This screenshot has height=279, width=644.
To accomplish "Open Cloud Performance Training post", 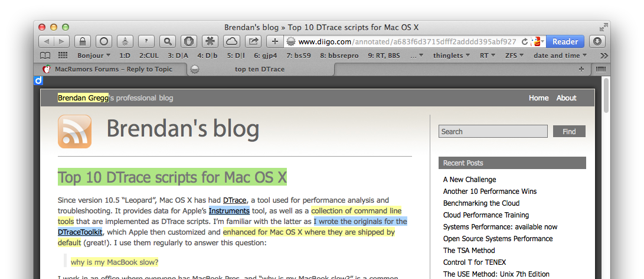I will [x=486, y=215].
